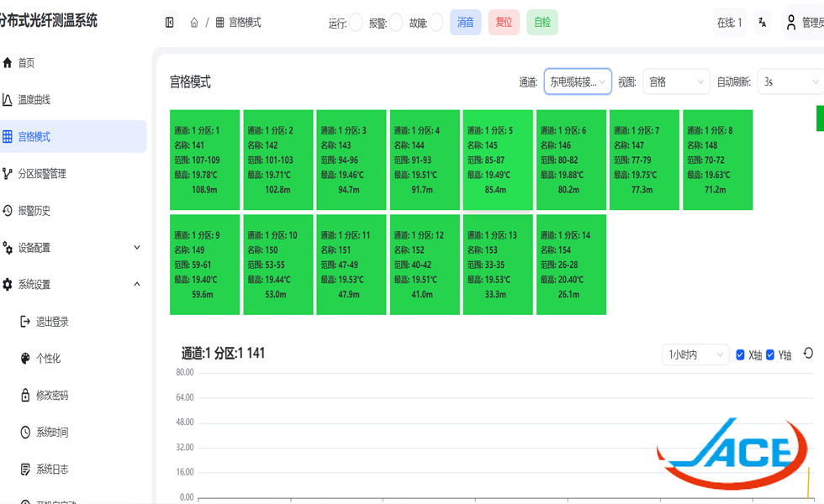This screenshot has height=504, width=824.
Task: Click the system settings gear icon
Action: click(x=8, y=285)
